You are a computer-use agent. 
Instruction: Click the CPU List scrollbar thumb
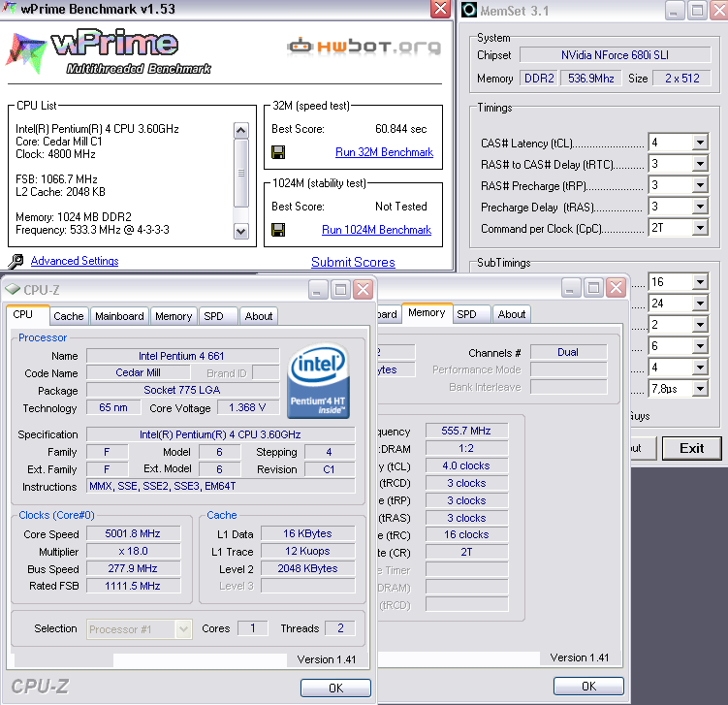[x=241, y=173]
